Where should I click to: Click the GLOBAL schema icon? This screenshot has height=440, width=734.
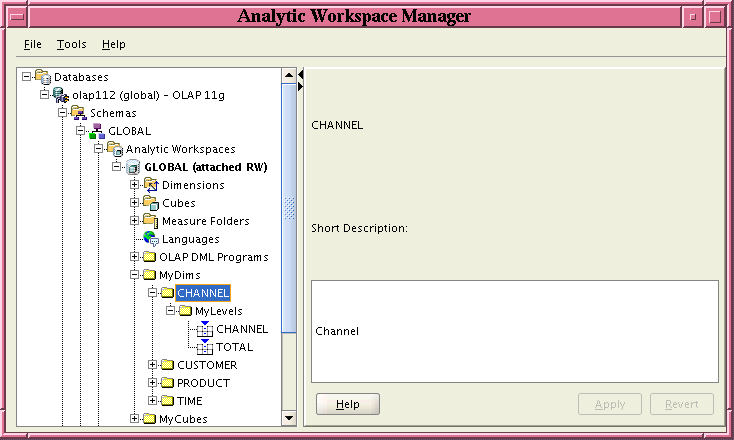click(96, 131)
